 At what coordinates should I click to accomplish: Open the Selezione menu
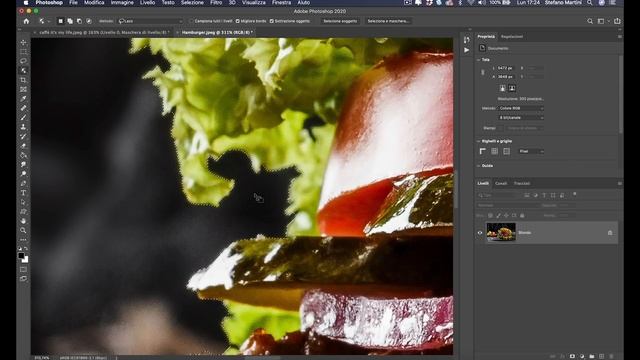click(192, 3)
